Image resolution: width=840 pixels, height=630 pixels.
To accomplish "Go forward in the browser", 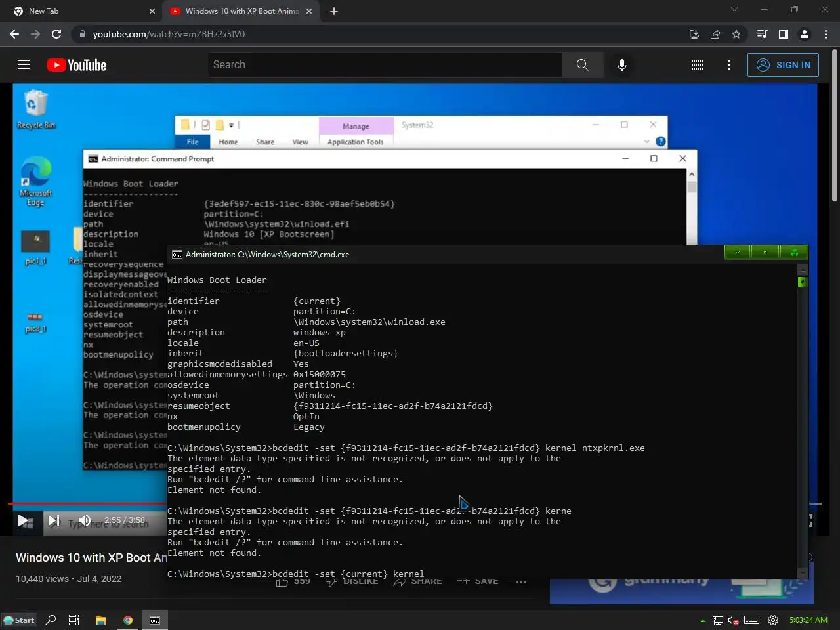I will (x=35, y=34).
